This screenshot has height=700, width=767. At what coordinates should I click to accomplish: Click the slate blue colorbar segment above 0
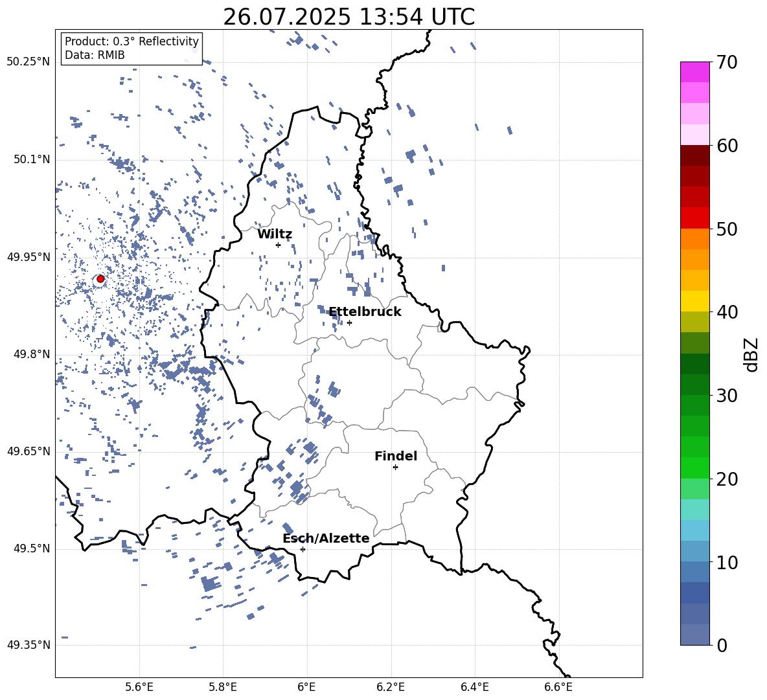(x=694, y=635)
